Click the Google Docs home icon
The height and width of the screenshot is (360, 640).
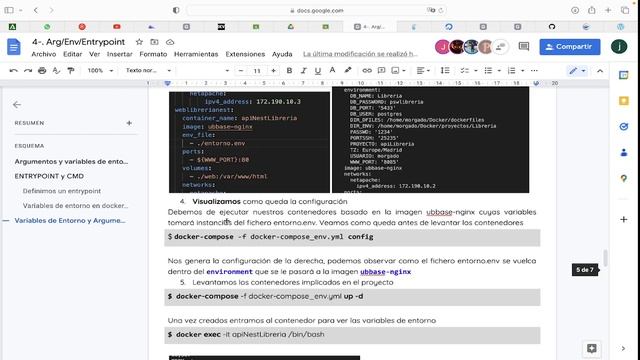(x=13, y=47)
